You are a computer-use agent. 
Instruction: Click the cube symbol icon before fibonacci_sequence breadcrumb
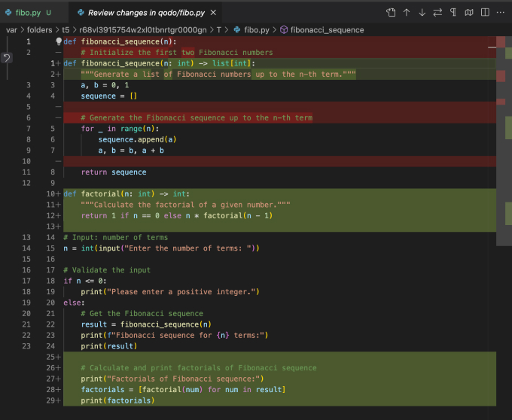click(x=284, y=30)
